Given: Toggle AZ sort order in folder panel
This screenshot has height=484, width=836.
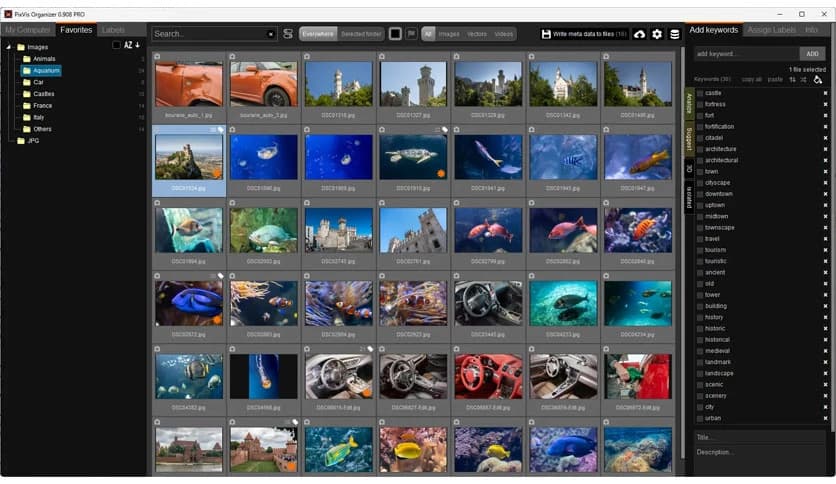Looking at the screenshot, I should (x=131, y=45).
